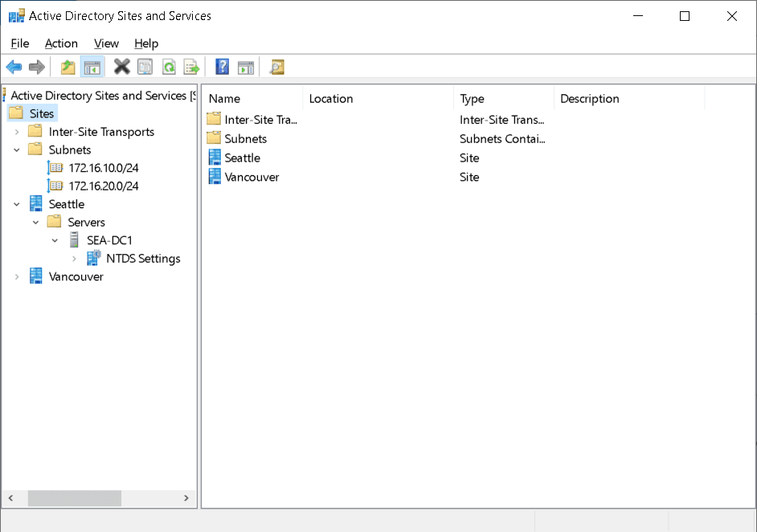
Task: Select the 172.16.20.0/24 subnet label
Action: (104, 186)
